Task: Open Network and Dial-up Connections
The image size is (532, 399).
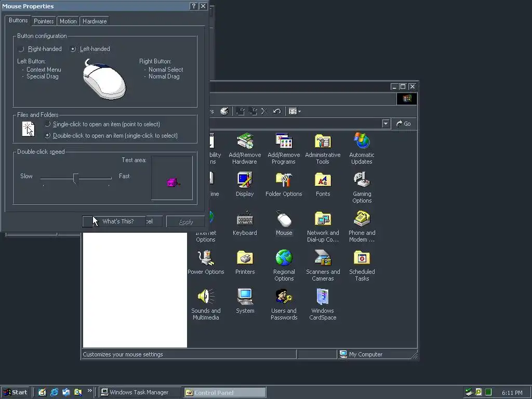Action: point(323,227)
